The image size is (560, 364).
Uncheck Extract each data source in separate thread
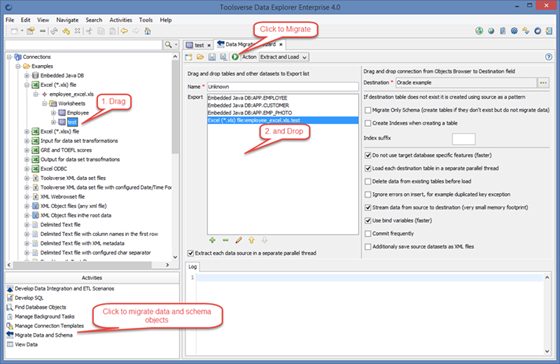(191, 253)
